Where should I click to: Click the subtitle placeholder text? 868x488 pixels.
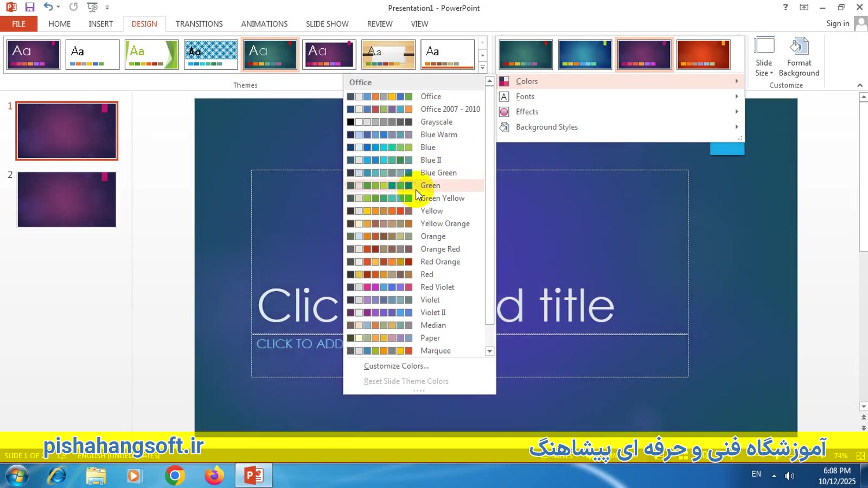[x=299, y=344]
